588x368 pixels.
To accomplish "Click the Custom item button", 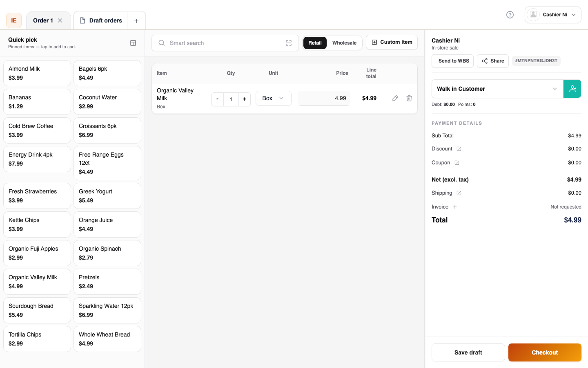I will (x=392, y=42).
